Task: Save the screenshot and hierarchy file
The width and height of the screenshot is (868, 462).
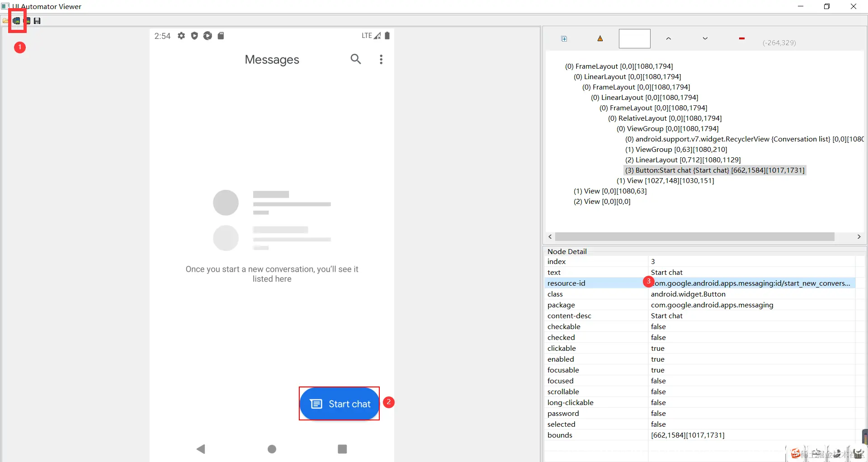Action: [x=37, y=21]
